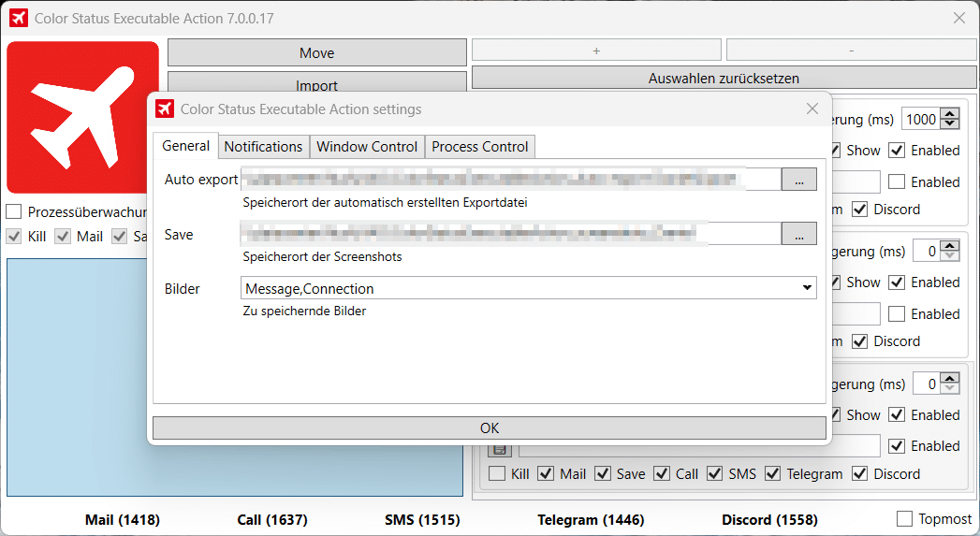The image size is (980, 536).
Task: Click the 'Bilder' label
Action: (x=182, y=289)
